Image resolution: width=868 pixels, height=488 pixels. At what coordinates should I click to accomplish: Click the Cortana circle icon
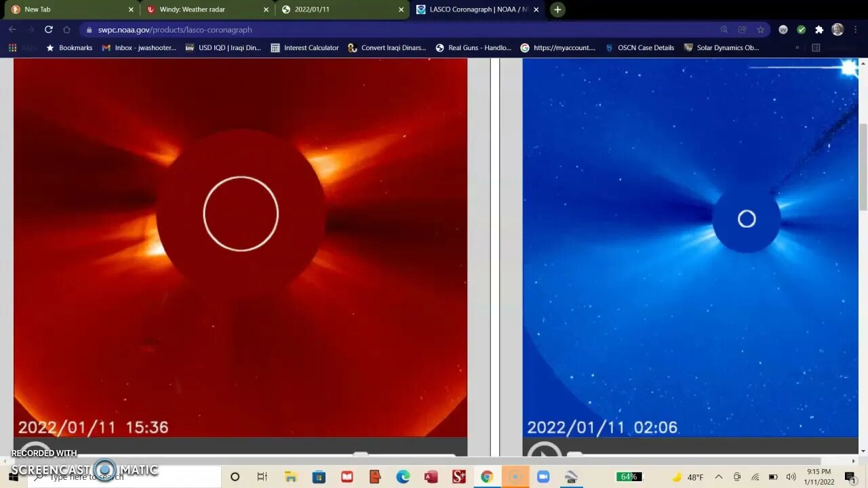coord(235,476)
